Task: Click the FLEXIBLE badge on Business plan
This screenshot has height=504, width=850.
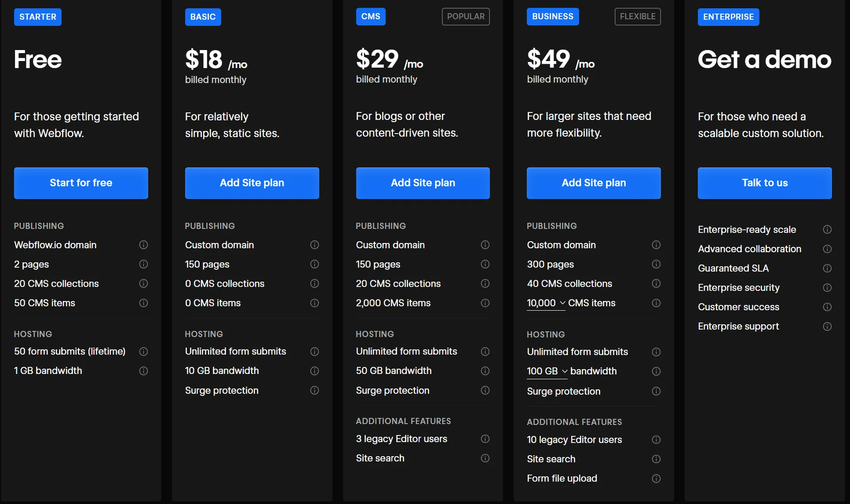Action: coord(637,16)
